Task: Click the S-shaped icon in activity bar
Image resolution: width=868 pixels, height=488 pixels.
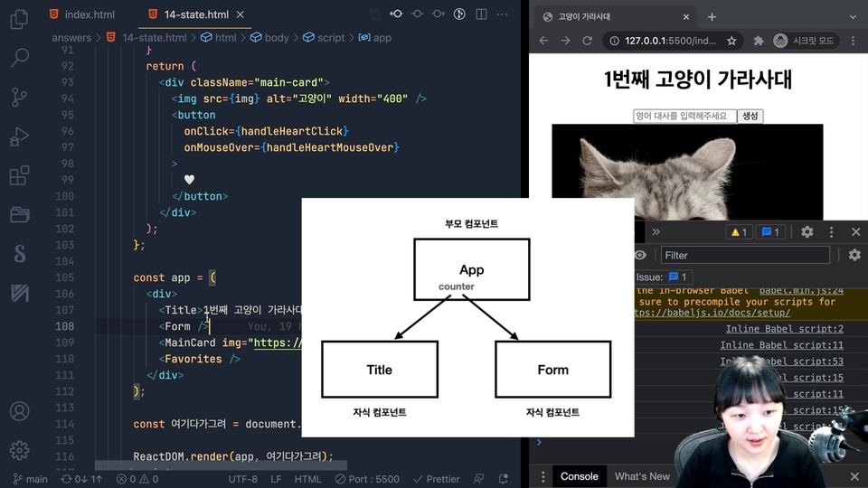Action: 19,254
